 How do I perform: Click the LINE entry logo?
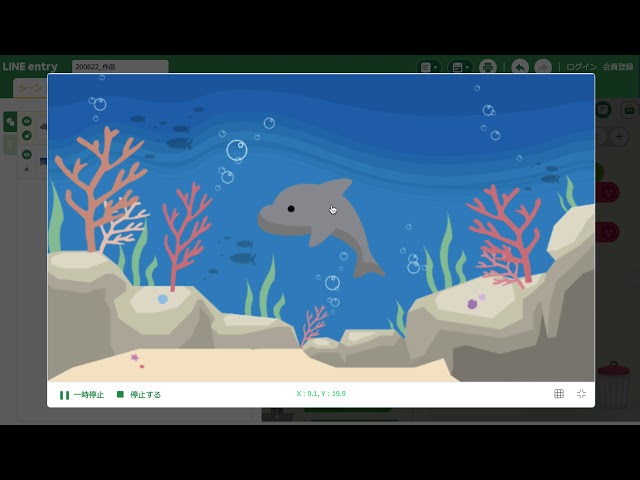pos(30,67)
